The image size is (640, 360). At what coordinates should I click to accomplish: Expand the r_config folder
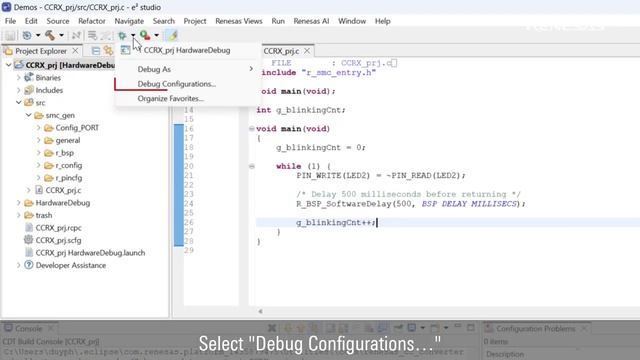(x=38, y=165)
